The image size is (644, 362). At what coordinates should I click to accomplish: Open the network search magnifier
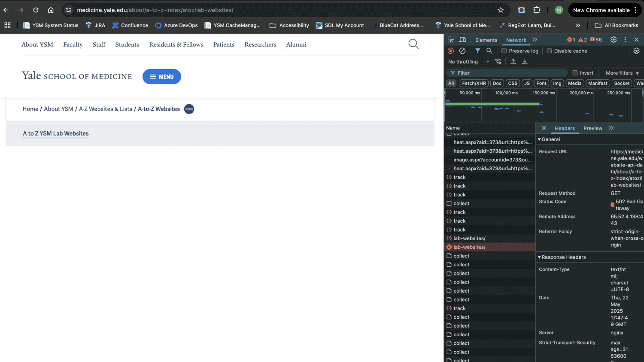click(489, 51)
